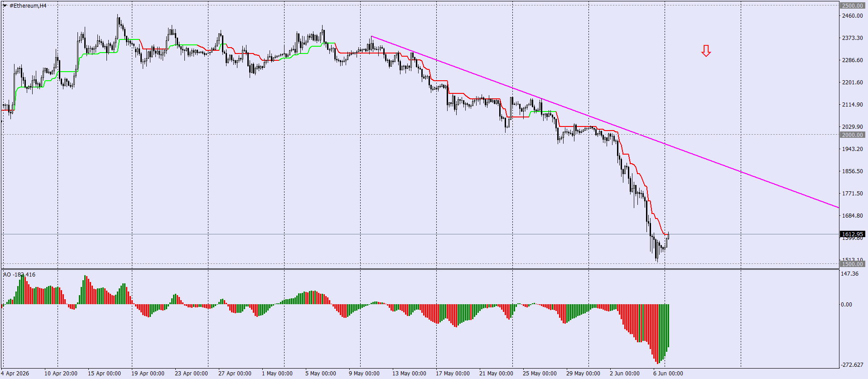Click the 2 Jun 00:00 time label
The width and height of the screenshot is (868, 379).
625,374
